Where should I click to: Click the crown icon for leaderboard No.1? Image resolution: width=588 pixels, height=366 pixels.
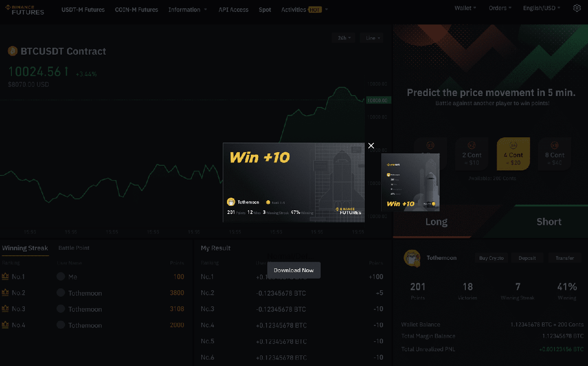(6, 276)
